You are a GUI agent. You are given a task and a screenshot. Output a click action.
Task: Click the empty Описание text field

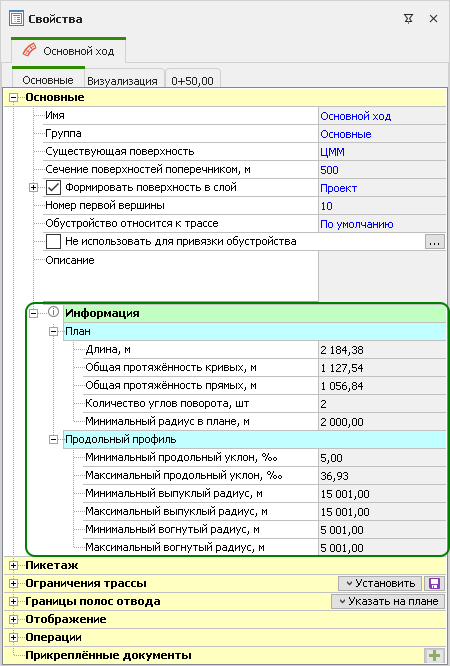(382, 276)
